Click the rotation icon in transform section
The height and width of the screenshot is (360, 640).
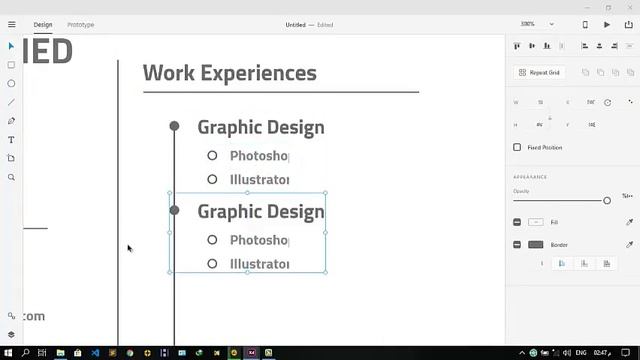tap(608, 102)
